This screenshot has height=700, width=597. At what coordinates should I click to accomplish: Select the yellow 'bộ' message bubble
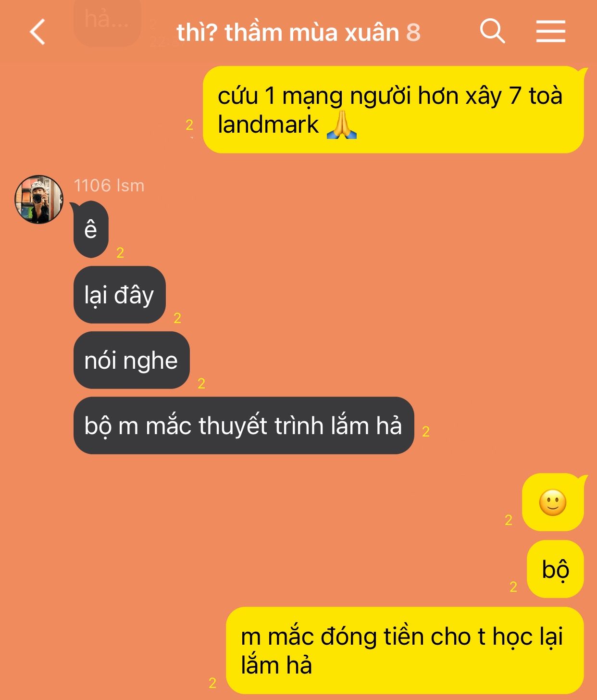click(x=555, y=569)
